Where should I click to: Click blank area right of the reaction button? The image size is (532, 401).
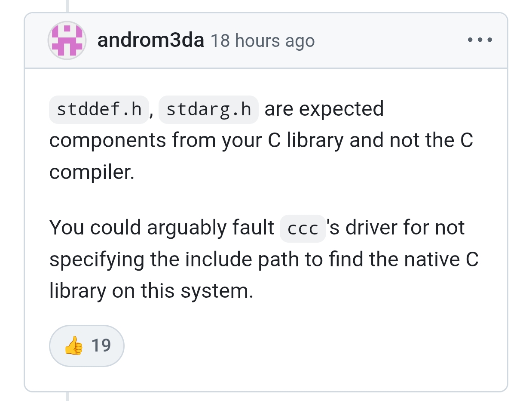coord(301,345)
